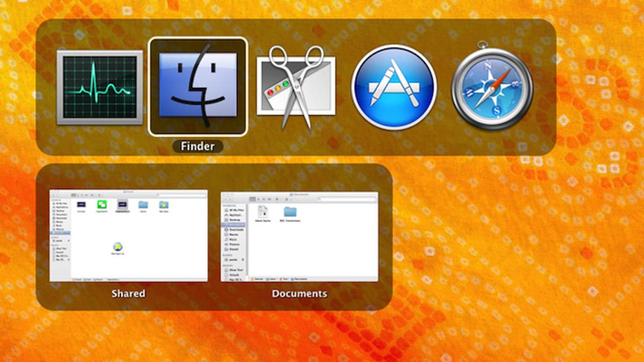
Task: Switch to the App Store icon
Action: (394, 87)
